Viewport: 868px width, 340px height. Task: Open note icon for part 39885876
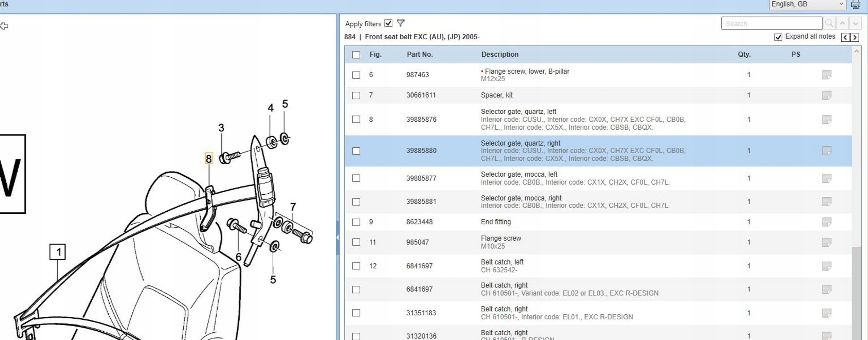(827, 119)
